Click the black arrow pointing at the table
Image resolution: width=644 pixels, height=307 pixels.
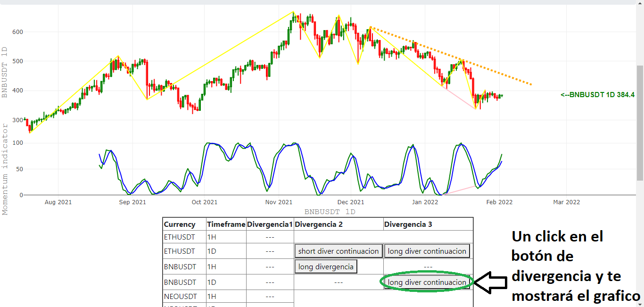pos(491,282)
